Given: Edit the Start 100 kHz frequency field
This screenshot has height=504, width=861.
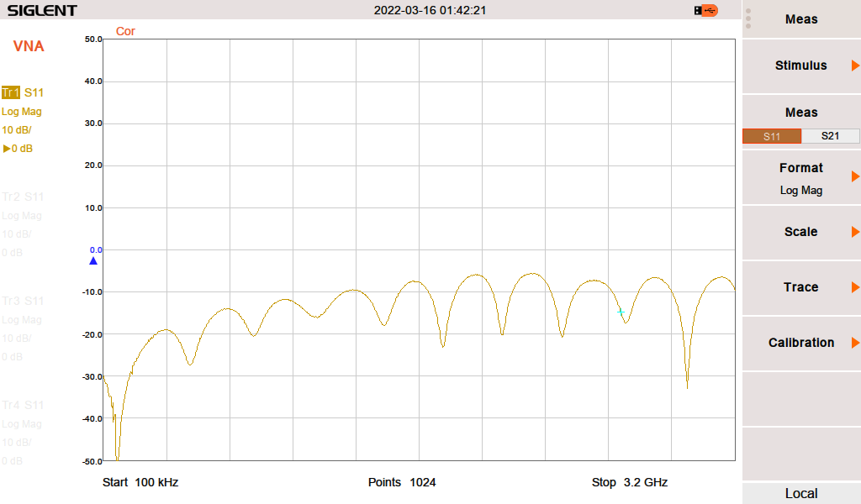Looking at the screenshot, I should pos(140,482).
